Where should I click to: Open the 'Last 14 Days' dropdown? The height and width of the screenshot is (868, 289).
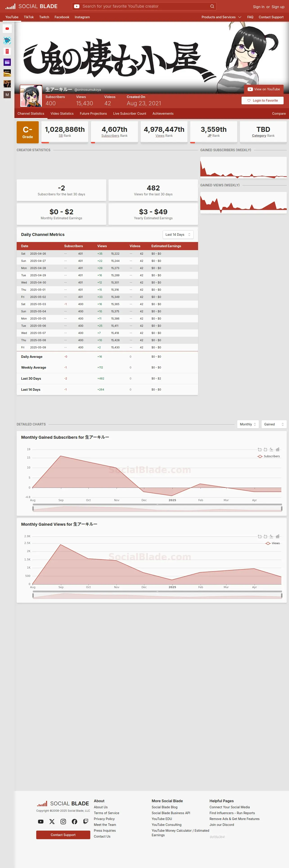click(x=178, y=235)
